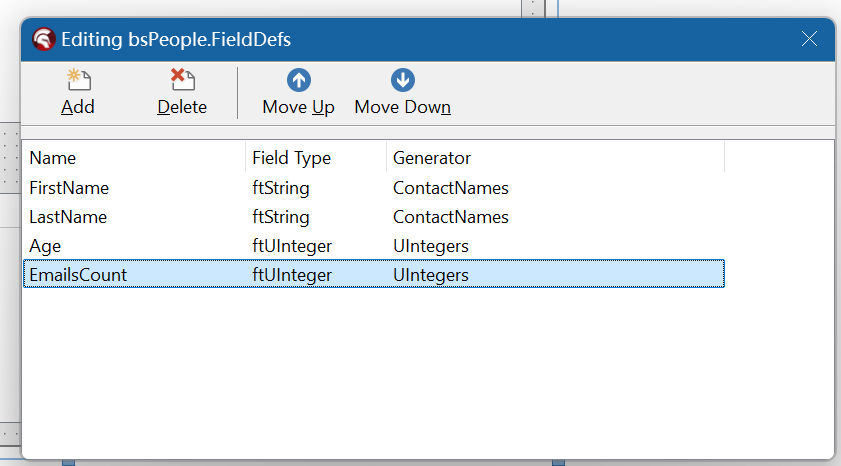Click the Add button label
The image size is (841, 466).
pyautogui.click(x=78, y=107)
